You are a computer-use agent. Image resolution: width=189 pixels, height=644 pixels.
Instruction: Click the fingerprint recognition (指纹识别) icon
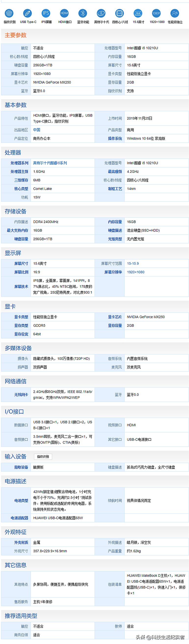(x=9, y=13)
